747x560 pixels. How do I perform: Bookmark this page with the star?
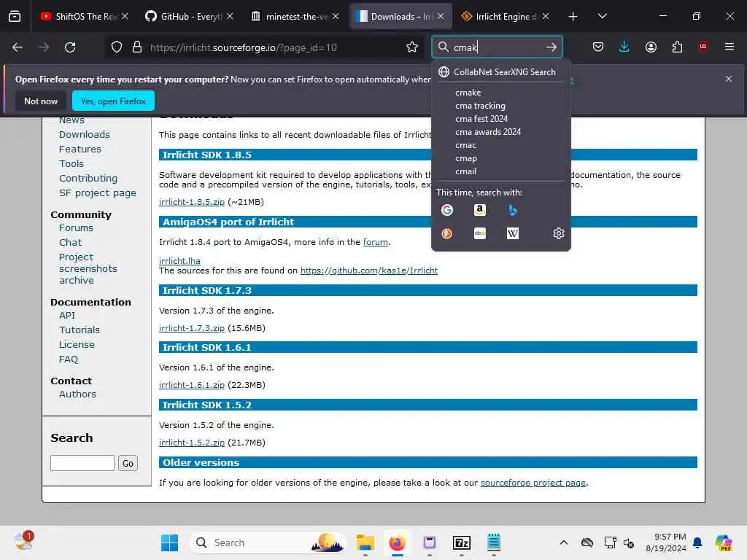[x=412, y=47]
